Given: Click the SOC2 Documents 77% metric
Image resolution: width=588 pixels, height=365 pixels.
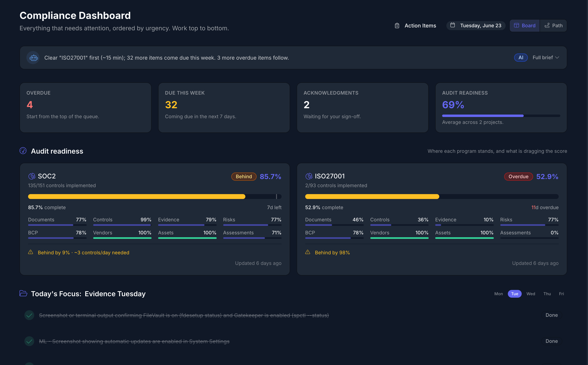Looking at the screenshot, I should pyautogui.click(x=57, y=221).
